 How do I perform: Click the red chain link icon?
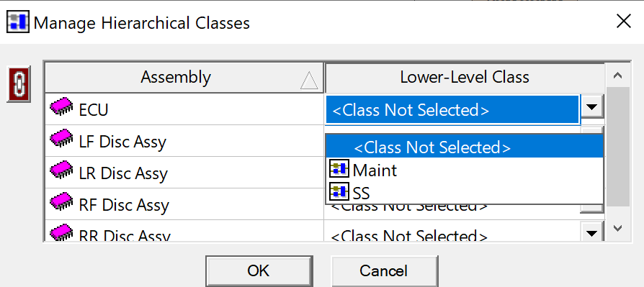pyautogui.click(x=19, y=84)
